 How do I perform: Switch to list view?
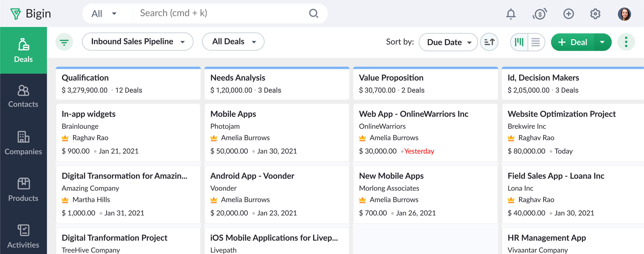pos(535,42)
